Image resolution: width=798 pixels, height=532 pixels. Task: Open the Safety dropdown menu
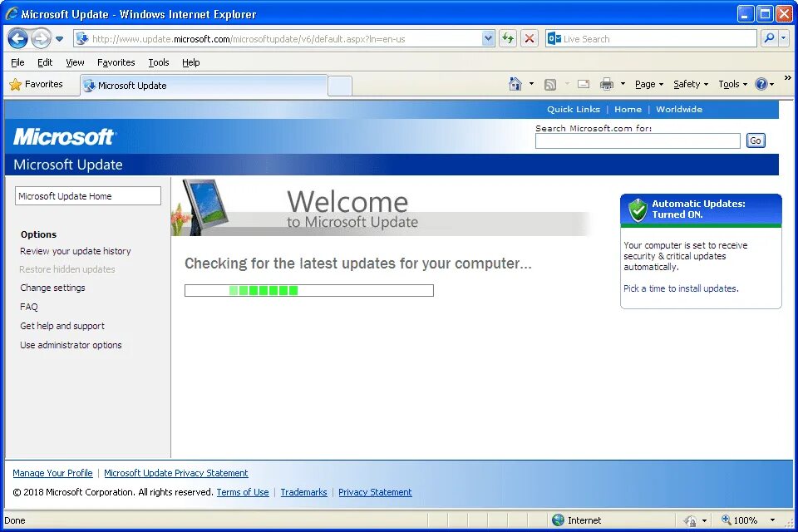(x=689, y=84)
